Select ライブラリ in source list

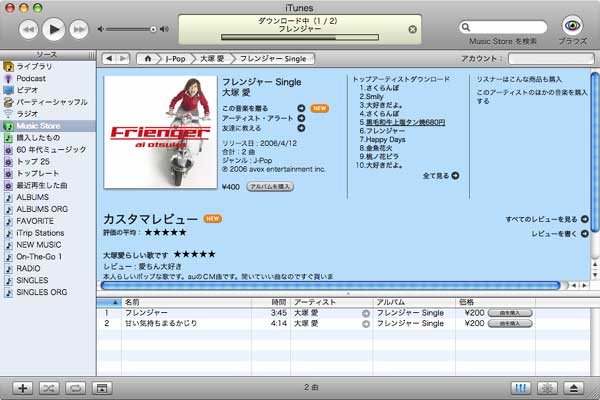point(48,66)
